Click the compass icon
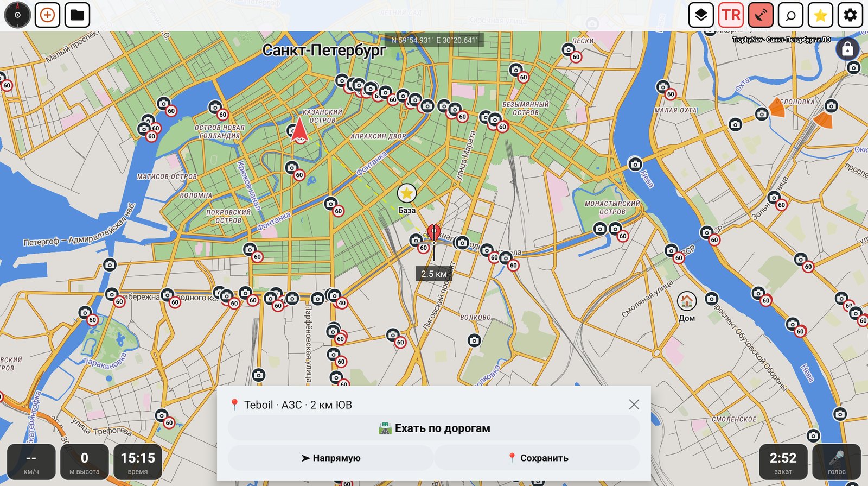 coord(17,15)
